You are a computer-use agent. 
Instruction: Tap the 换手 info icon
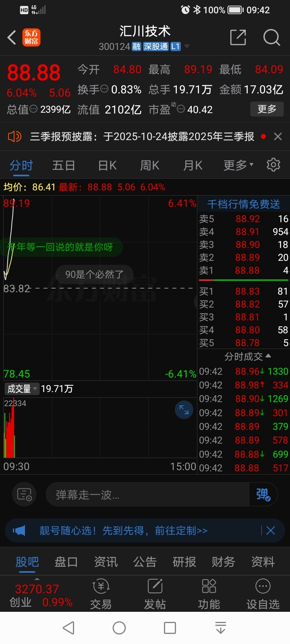tap(104, 89)
